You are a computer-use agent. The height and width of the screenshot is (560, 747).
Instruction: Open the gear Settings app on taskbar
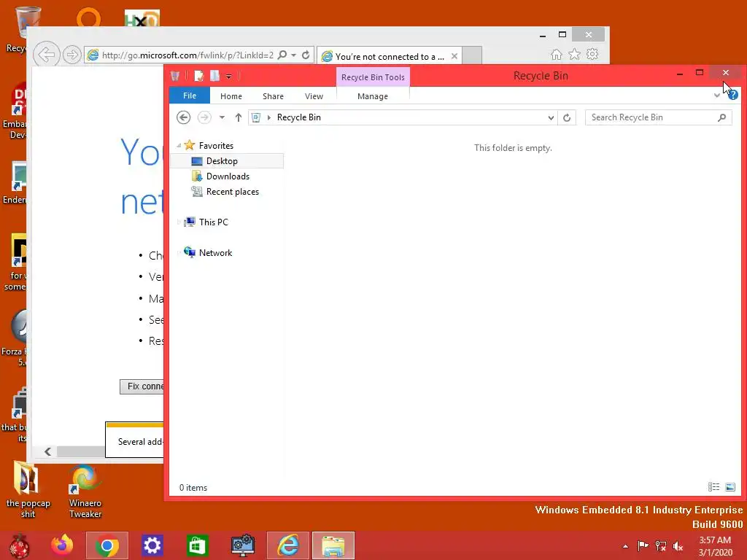[152, 545]
